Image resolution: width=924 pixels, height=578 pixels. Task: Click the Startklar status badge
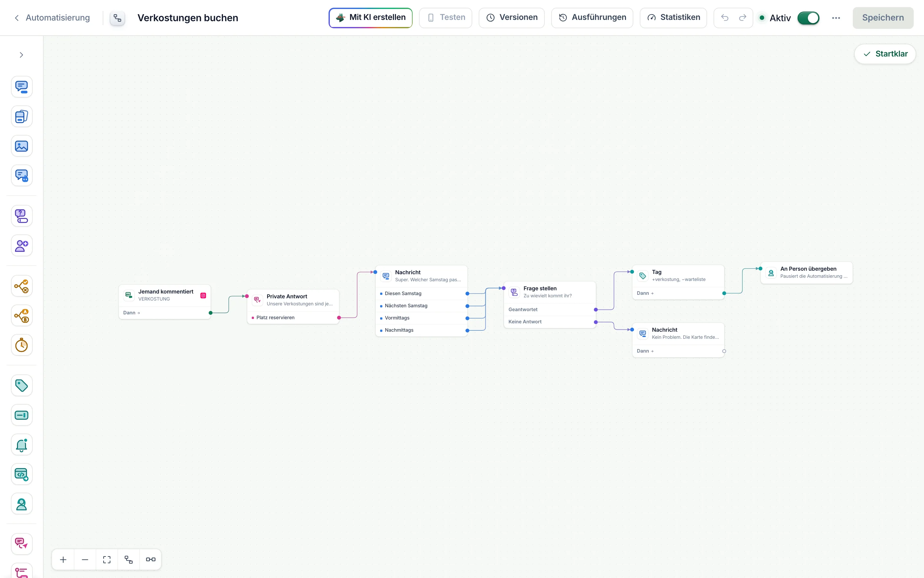(885, 54)
